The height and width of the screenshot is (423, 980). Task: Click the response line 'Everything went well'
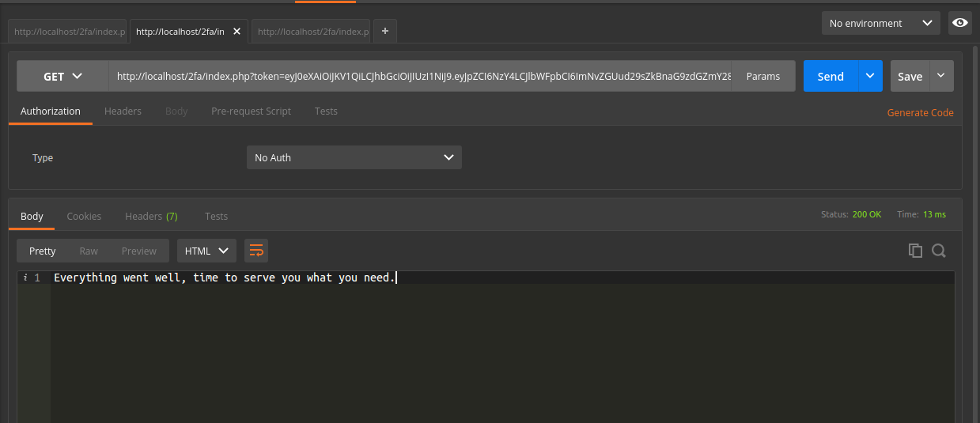pos(225,278)
